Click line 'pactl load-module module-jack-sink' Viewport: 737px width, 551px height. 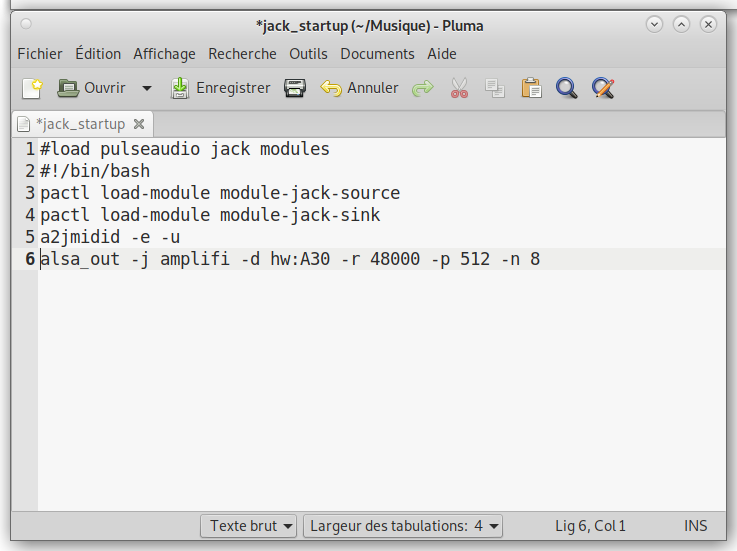click(x=210, y=215)
